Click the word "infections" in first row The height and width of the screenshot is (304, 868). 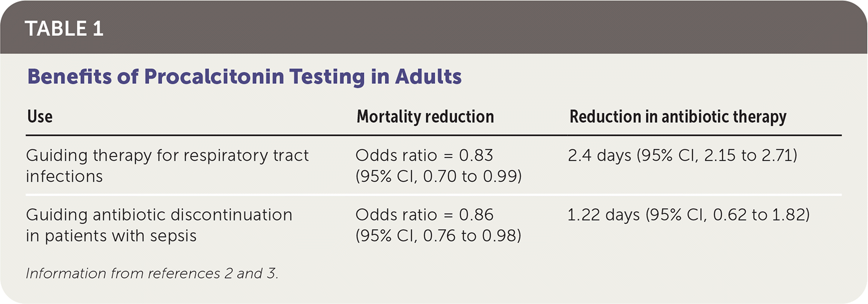pos(64,177)
